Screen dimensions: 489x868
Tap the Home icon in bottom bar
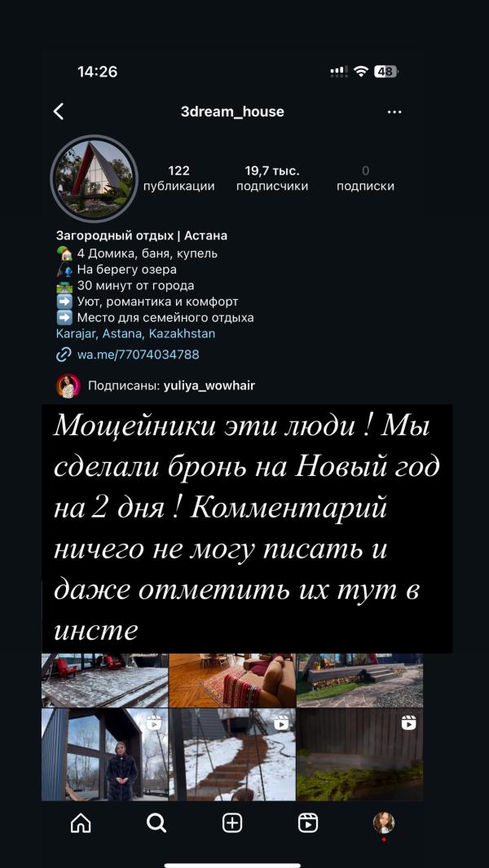(81, 824)
